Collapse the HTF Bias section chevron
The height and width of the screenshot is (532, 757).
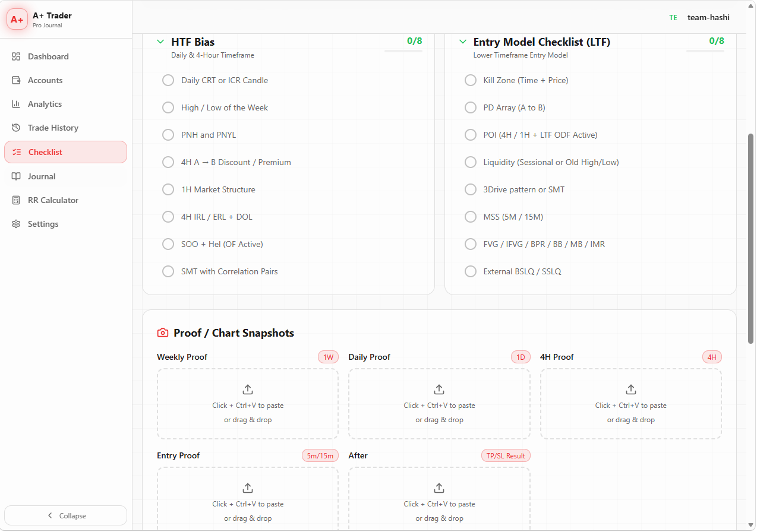(x=160, y=42)
